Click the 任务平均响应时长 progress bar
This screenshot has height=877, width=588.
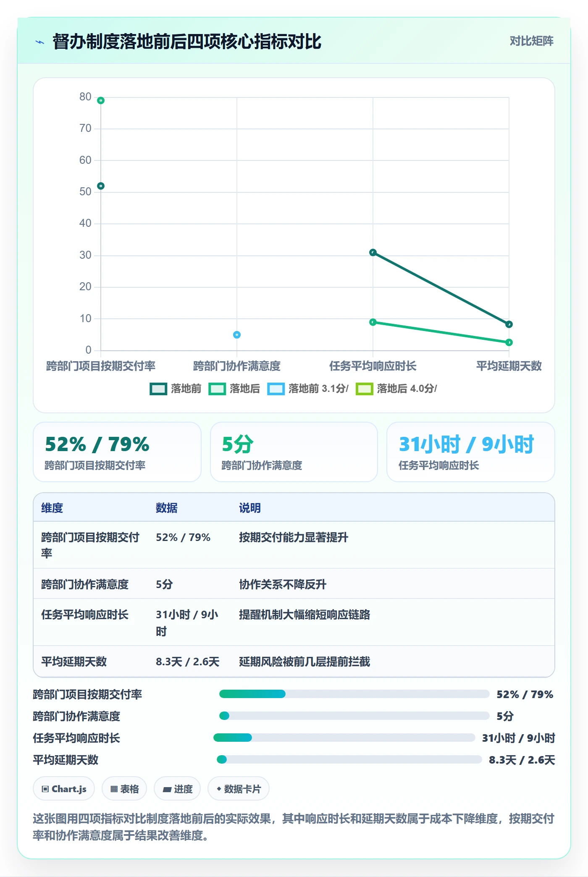point(344,738)
